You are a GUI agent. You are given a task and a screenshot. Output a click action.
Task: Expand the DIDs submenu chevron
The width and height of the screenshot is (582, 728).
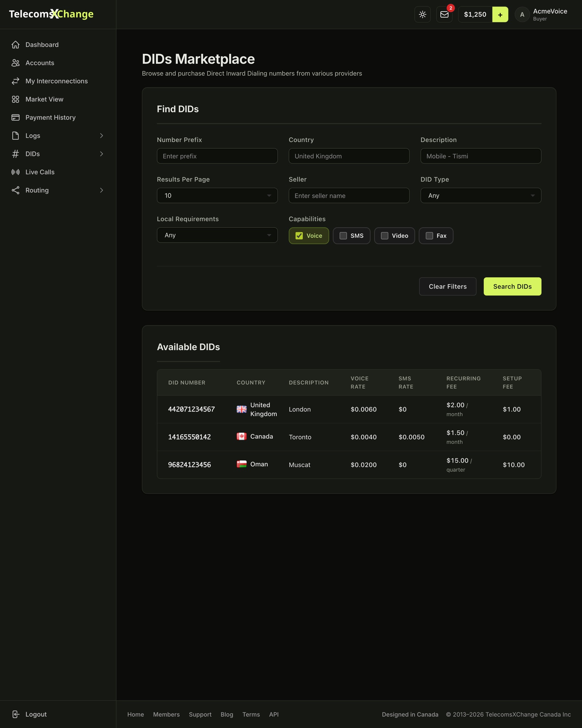[101, 154]
